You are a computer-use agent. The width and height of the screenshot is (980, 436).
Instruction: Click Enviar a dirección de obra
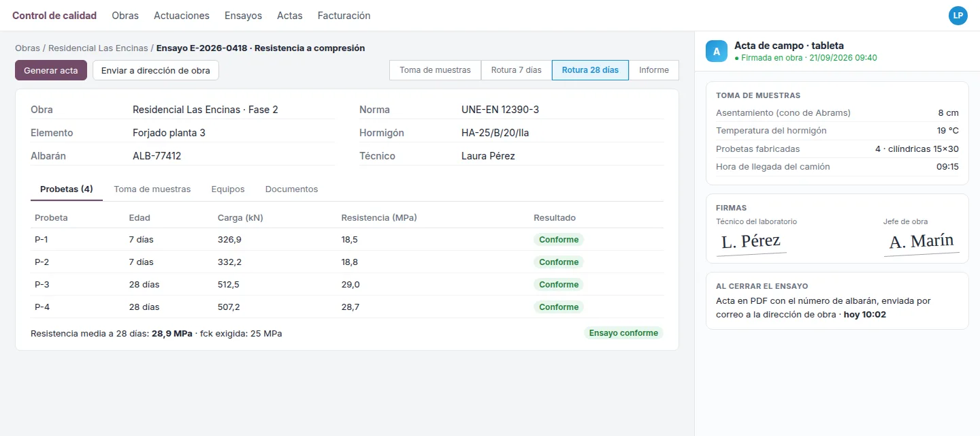(x=156, y=70)
